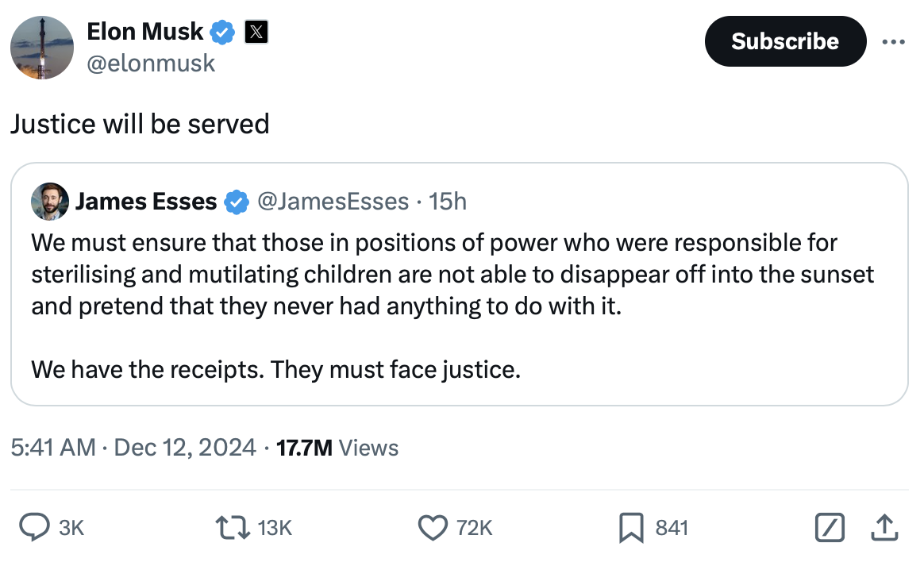This screenshot has height=562, width=924.
Task: Click the @JamesEsses handle
Action: click(x=333, y=202)
